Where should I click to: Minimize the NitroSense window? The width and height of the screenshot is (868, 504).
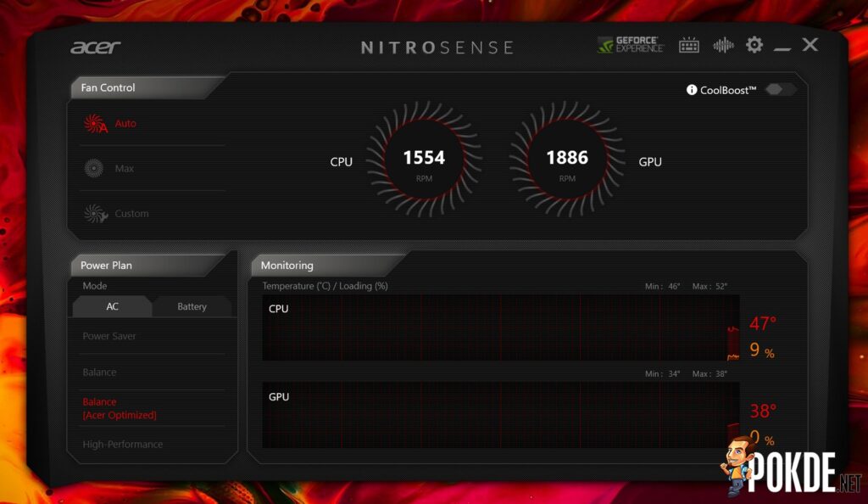782,48
